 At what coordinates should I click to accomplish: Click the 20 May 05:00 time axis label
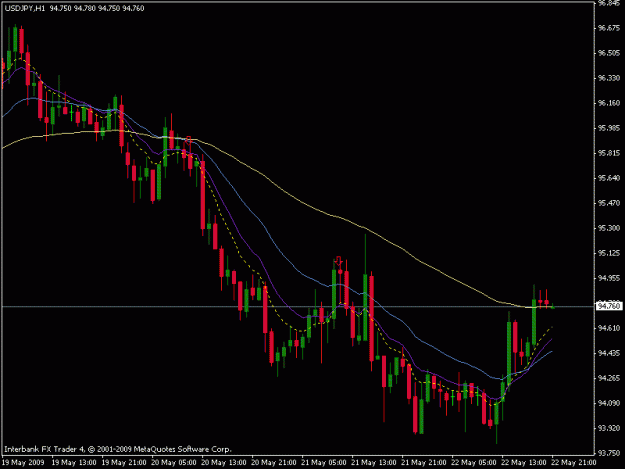tap(174, 463)
